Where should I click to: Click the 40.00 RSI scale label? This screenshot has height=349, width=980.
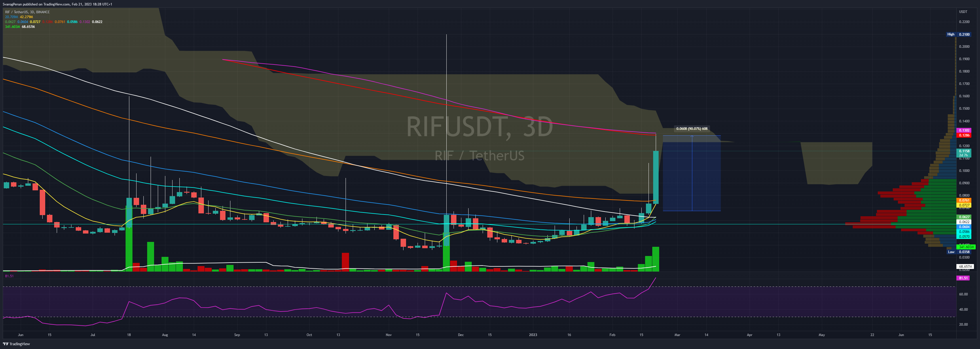[963, 310]
